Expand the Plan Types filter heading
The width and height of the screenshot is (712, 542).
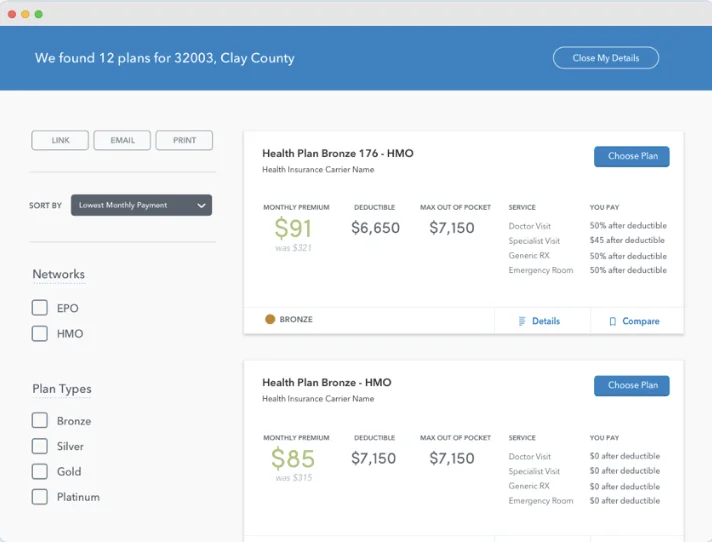(61, 389)
